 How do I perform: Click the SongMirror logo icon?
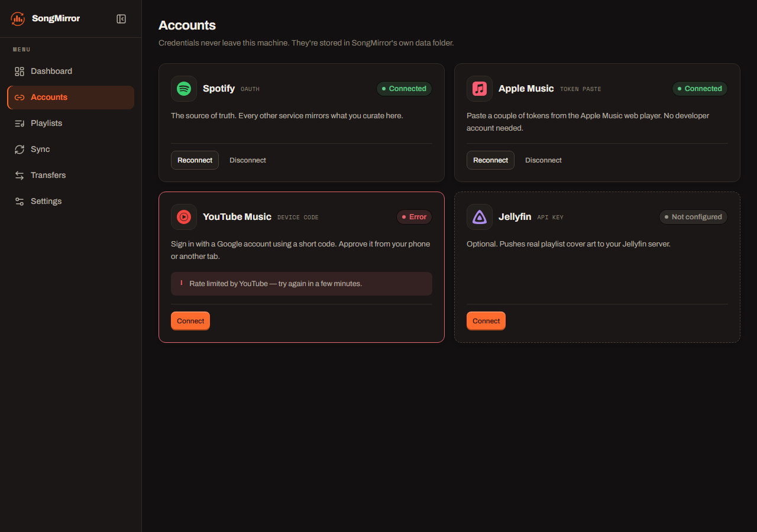pyautogui.click(x=18, y=18)
